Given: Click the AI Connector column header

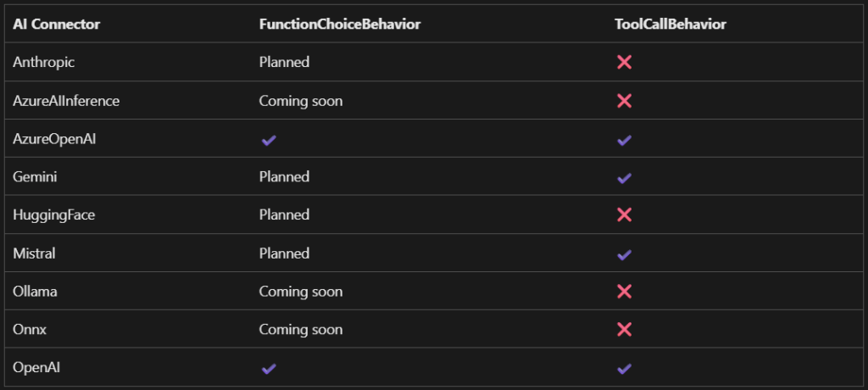Looking at the screenshot, I should [57, 25].
